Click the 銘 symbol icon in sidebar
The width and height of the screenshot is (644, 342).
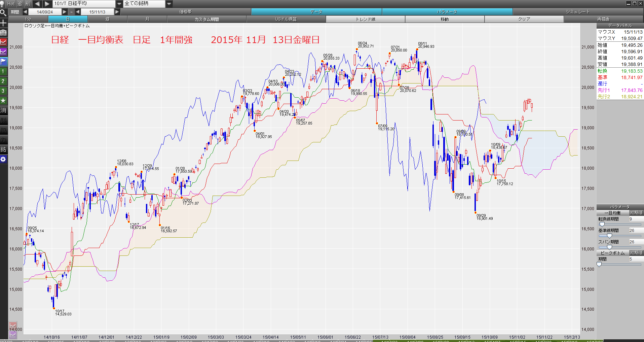tap(3, 149)
